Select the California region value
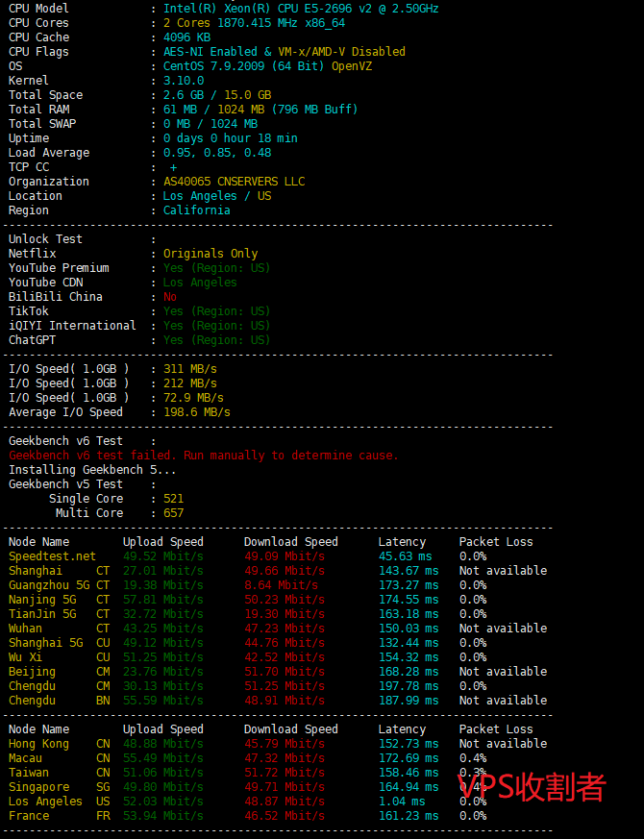Viewport: 644px width, 839px height. 196,210
